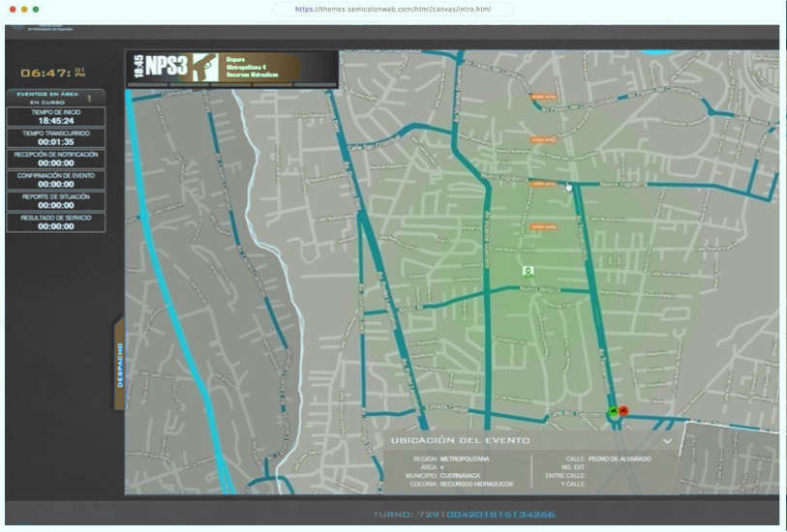
Task: Click the Turno number at the bottom
Action: click(463, 514)
